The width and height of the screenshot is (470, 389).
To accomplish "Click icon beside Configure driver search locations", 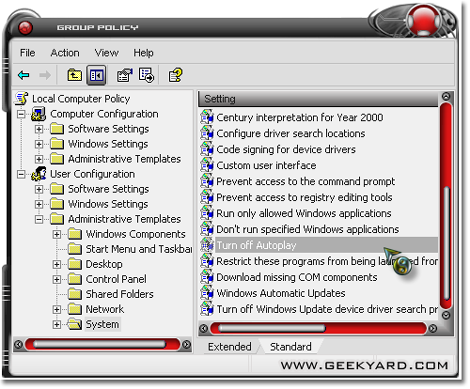I will click(207, 133).
